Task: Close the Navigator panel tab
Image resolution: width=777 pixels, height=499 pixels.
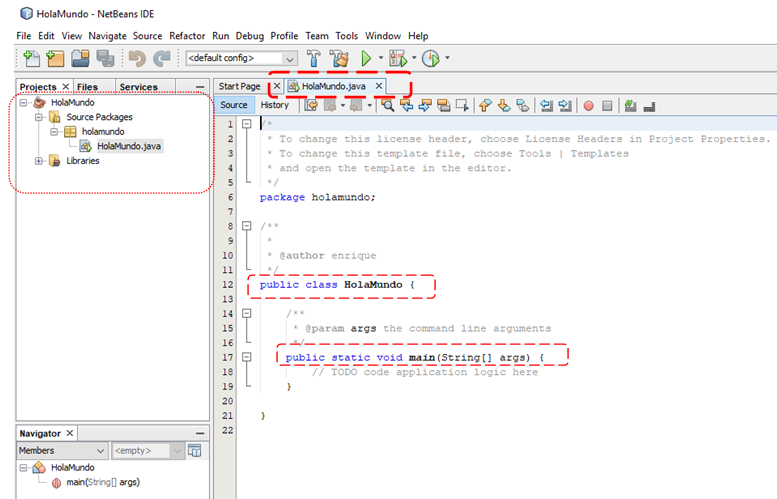Action: click(70, 433)
